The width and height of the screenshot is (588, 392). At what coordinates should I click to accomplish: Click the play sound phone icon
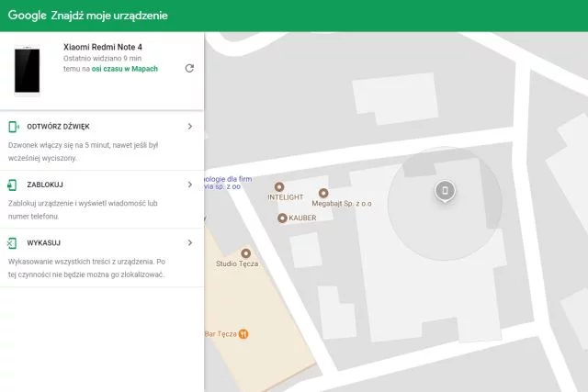click(13, 127)
